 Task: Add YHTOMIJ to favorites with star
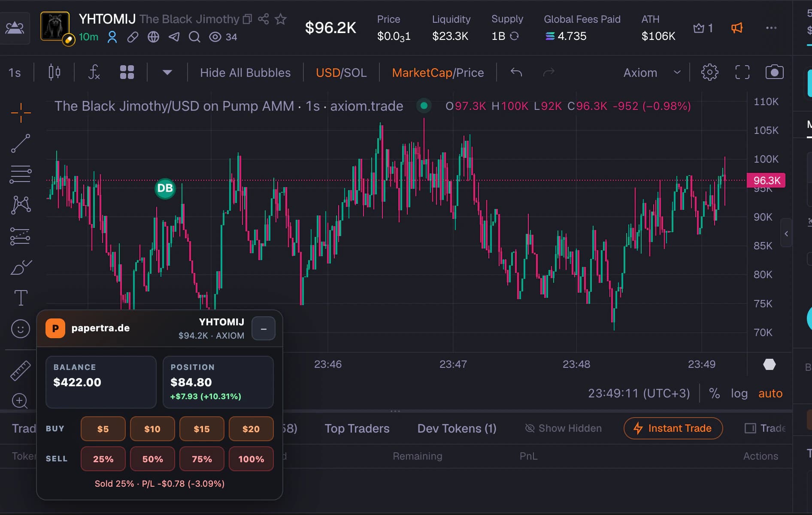coord(281,19)
